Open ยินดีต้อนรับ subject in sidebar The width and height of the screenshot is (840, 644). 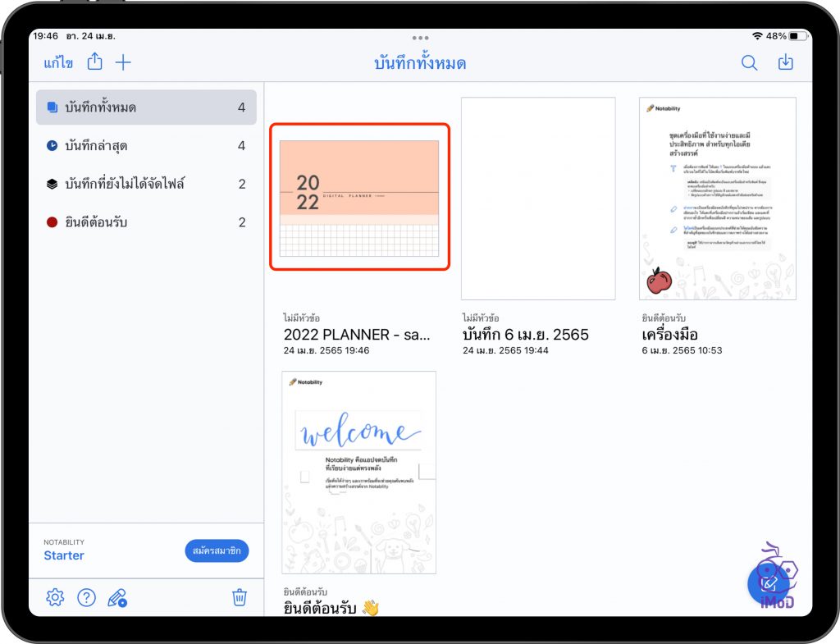(146, 222)
